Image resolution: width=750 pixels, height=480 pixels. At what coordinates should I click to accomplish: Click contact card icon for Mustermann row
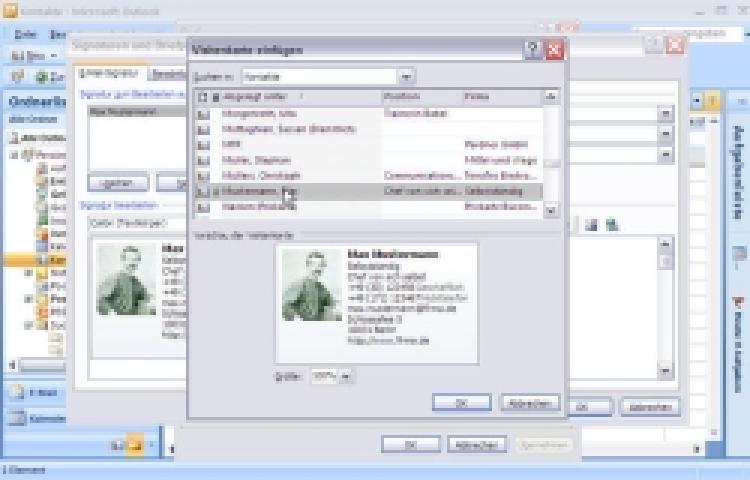(x=203, y=190)
